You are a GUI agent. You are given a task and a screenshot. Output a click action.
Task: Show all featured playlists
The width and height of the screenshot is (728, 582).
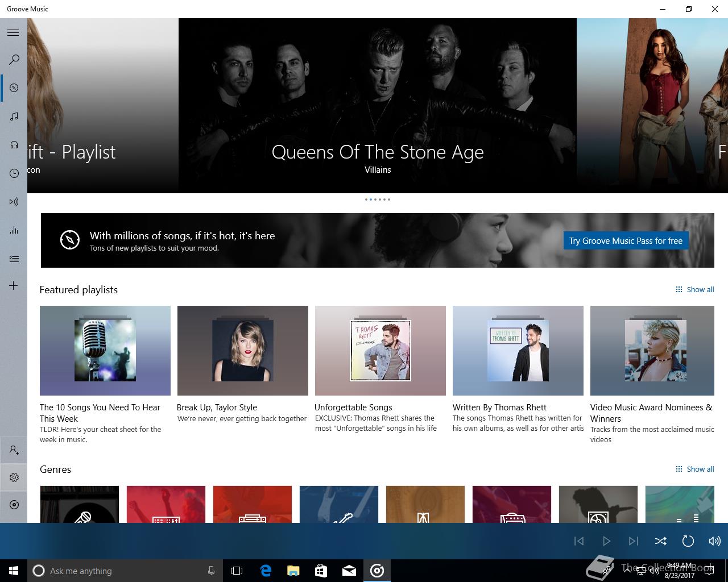click(x=694, y=289)
